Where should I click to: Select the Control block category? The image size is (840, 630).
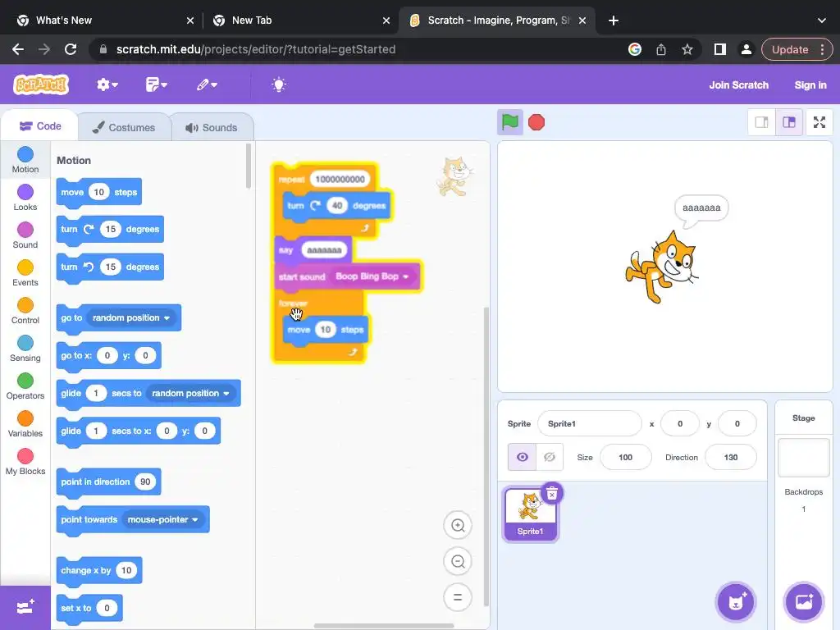(25, 311)
